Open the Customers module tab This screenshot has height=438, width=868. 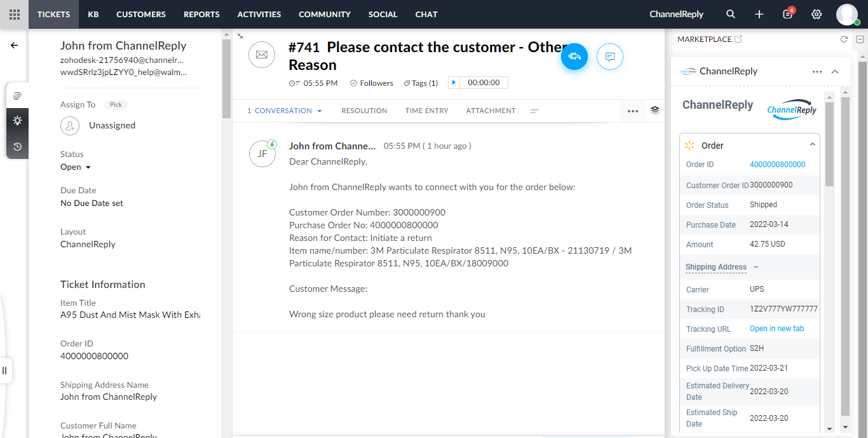coord(141,14)
